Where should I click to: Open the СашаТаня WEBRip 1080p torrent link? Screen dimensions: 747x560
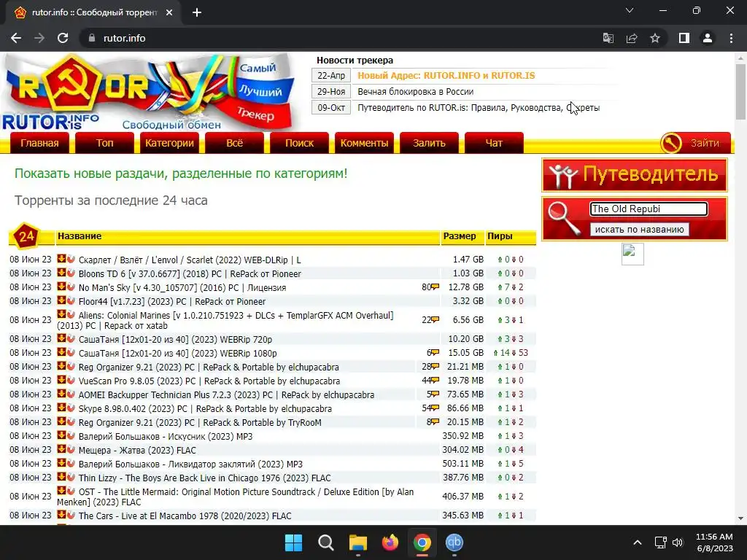click(x=178, y=354)
